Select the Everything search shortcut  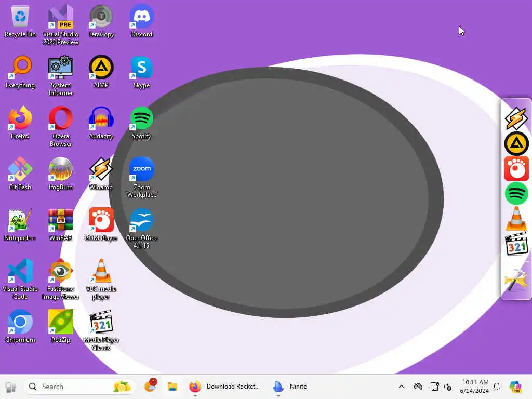coord(20,72)
